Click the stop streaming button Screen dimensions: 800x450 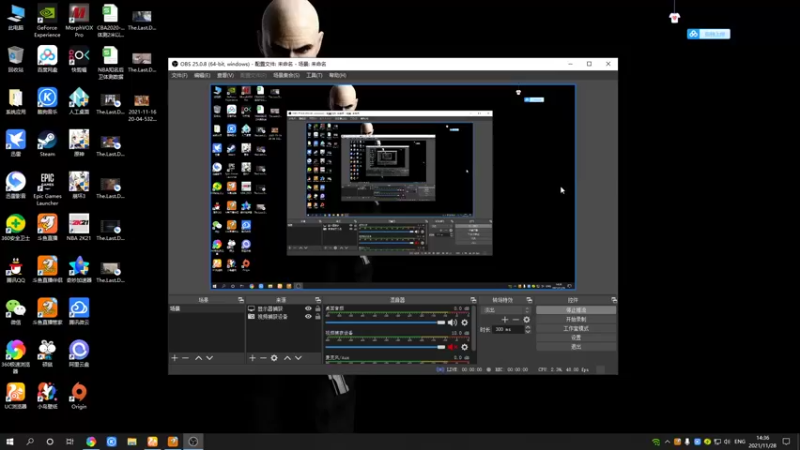pyautogui.click(x=576, y=310)
